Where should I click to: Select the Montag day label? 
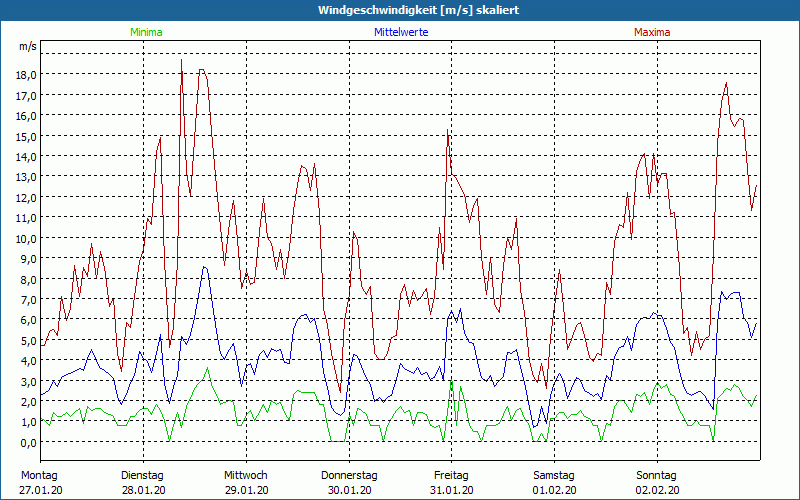pos(39,475)
